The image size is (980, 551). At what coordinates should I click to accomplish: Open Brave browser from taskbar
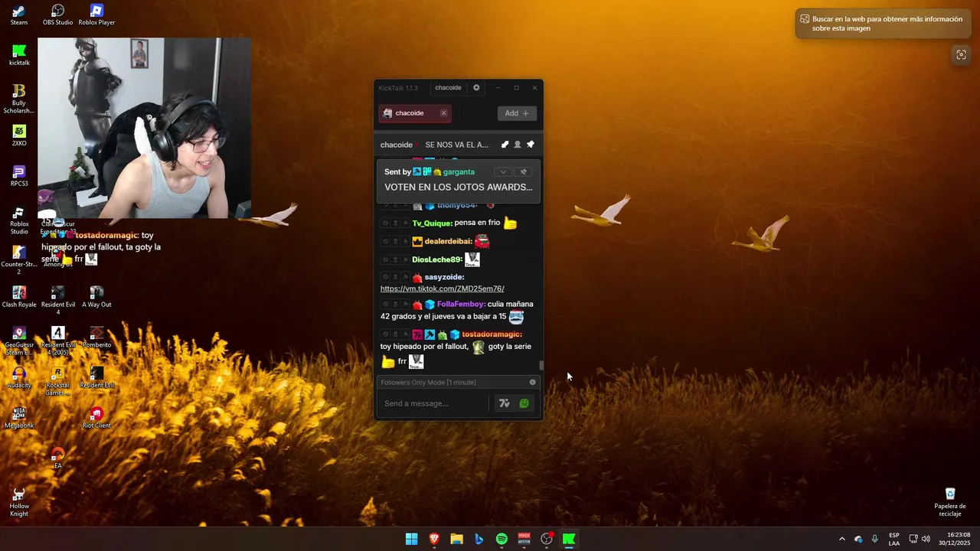click(434, 539)
